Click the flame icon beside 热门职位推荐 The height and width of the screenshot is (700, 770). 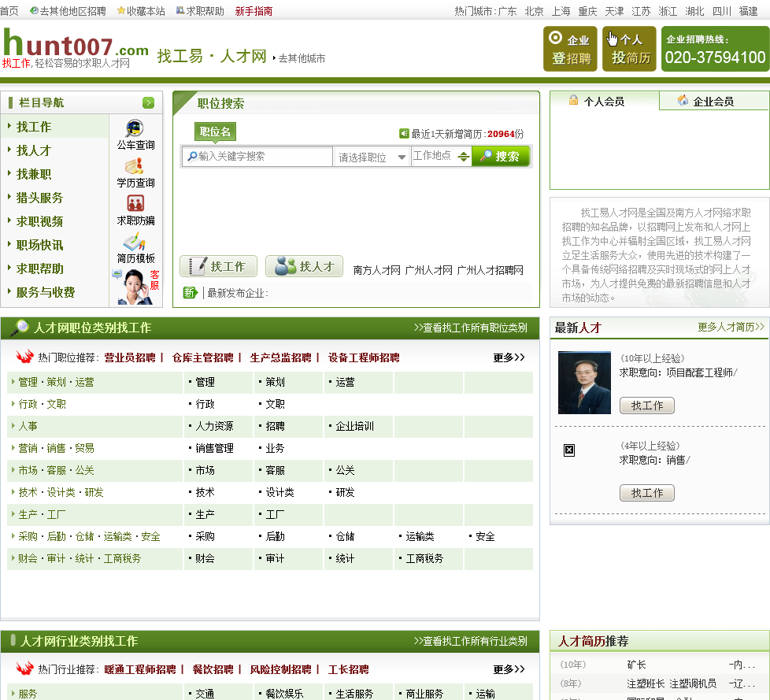coord(24,357)
